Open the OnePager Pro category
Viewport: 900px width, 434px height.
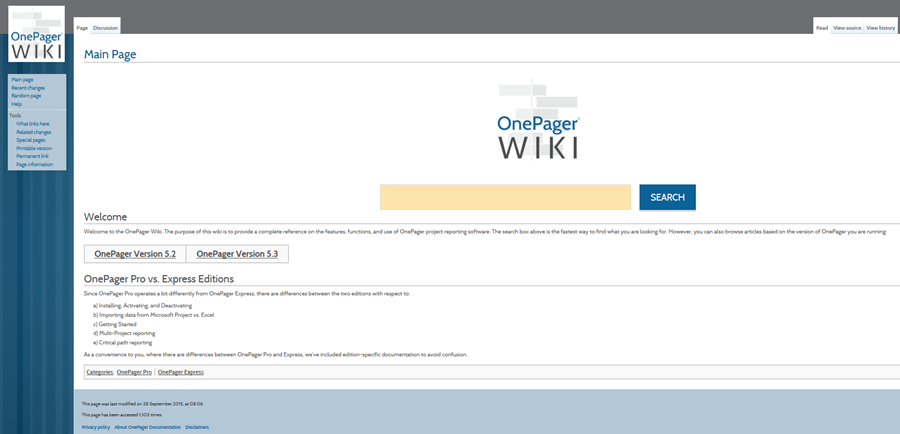coord(134,372)
